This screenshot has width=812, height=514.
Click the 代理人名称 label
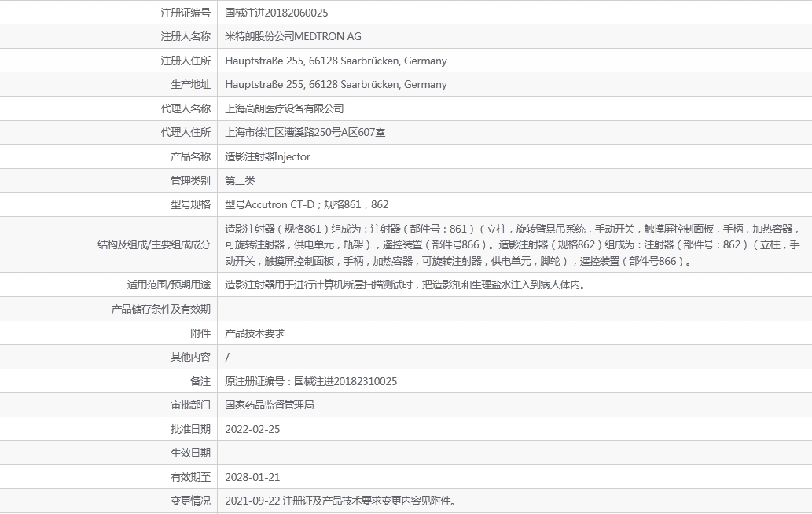click(x=186, y=108)
